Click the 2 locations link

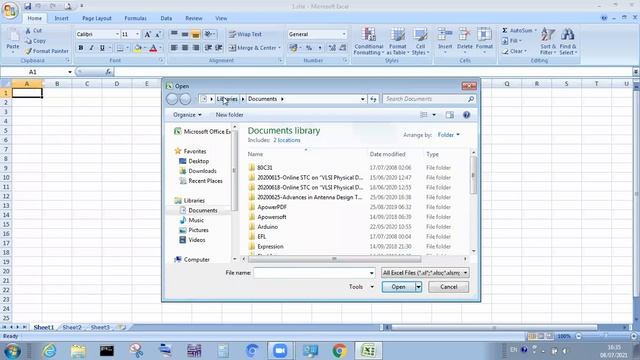point(287,140)
